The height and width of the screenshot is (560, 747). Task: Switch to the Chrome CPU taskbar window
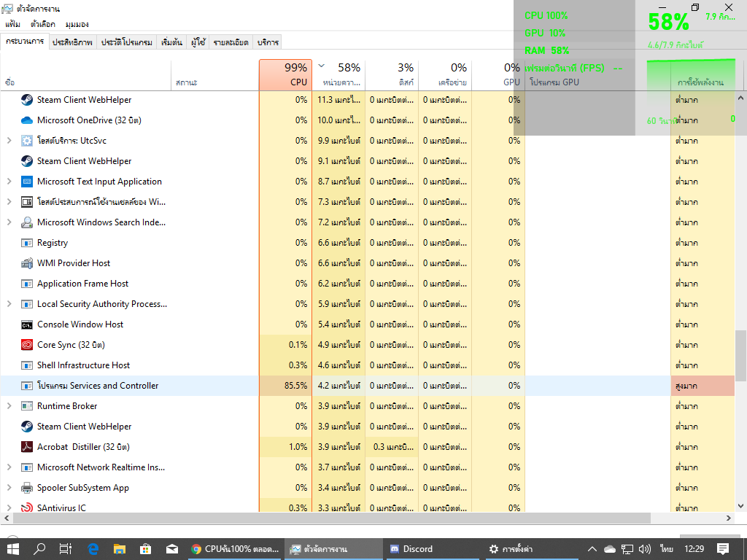click(235, 549)
